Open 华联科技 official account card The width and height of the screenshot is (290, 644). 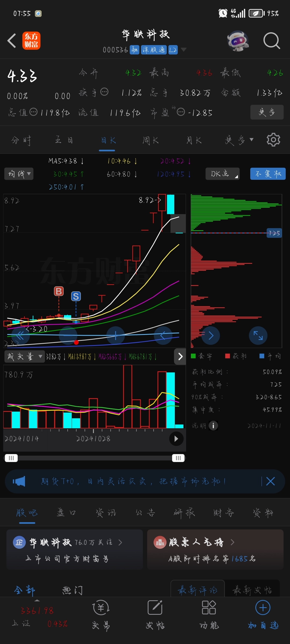[75, 550]
